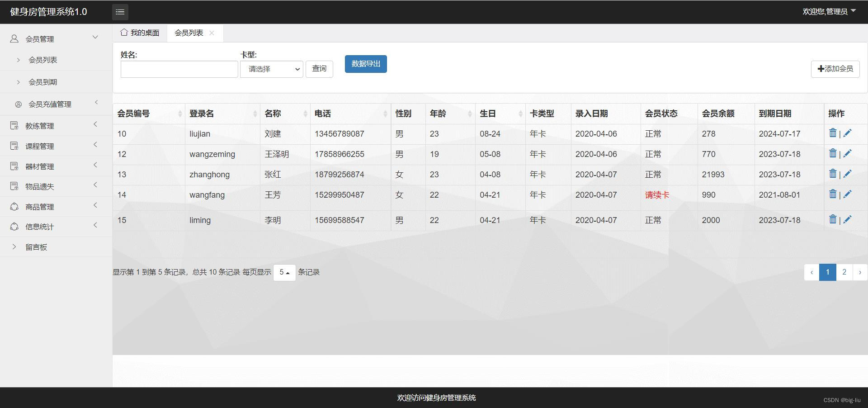This screenshot has width=868, height=408.
Task: Go to page 2 of results
Action: tap(844, 272)
